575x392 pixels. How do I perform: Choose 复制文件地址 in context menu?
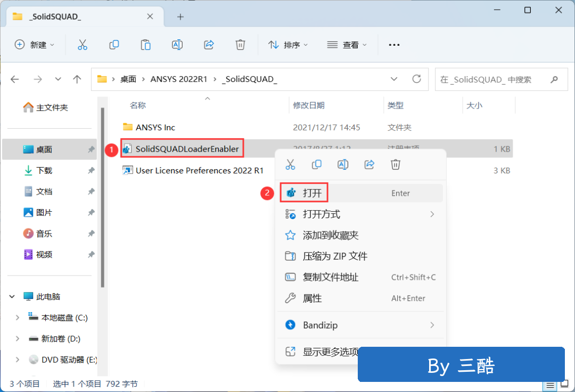click(360, 277)
